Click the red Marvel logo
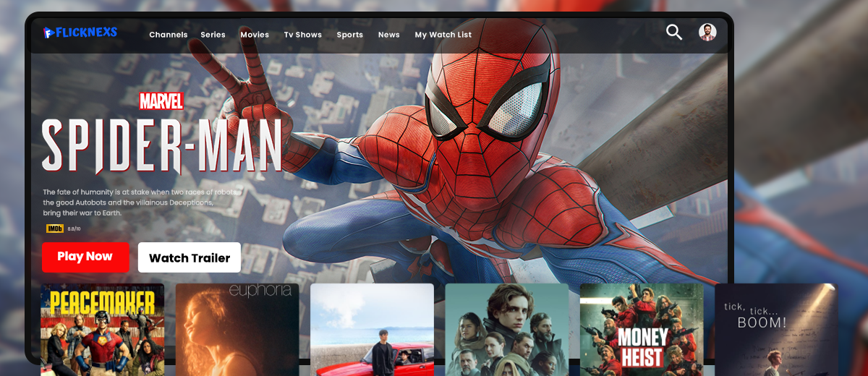Screen dimensions: 868x376 (161, 101)
